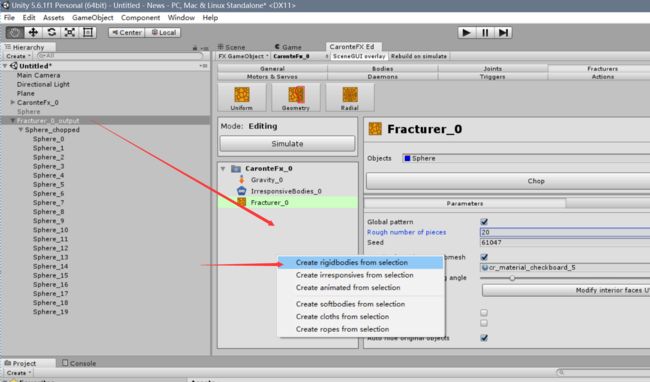The height and width of the screenshot is (382, 650).
Task: Open the Hierarchy panel options menu
Action: tap(204, 48)
